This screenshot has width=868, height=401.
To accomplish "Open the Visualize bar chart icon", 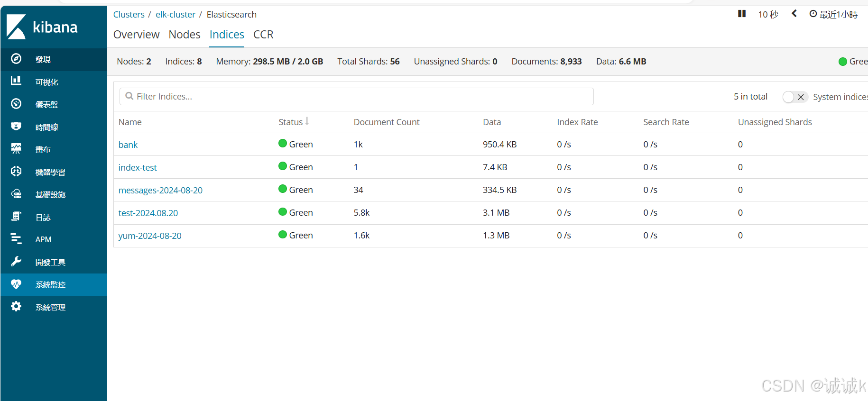I will click(16, 81).
